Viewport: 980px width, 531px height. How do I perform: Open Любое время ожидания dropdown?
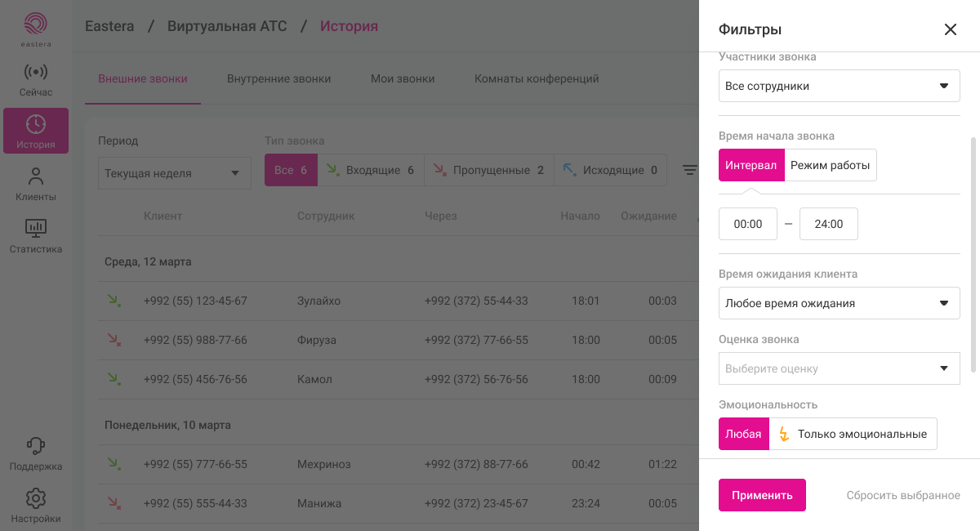[x=839, y=303]
